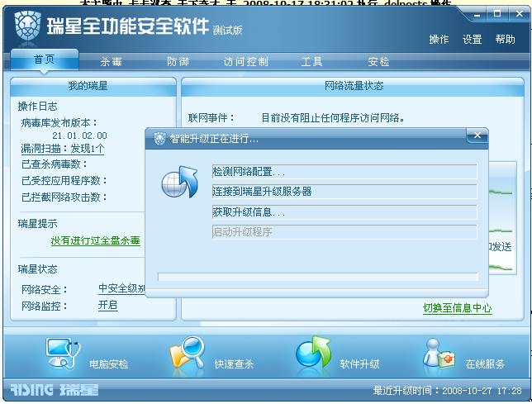Click the 软件升级 green arrow globe icon
The width and height of the screenshot is (532, 404).
313,353
